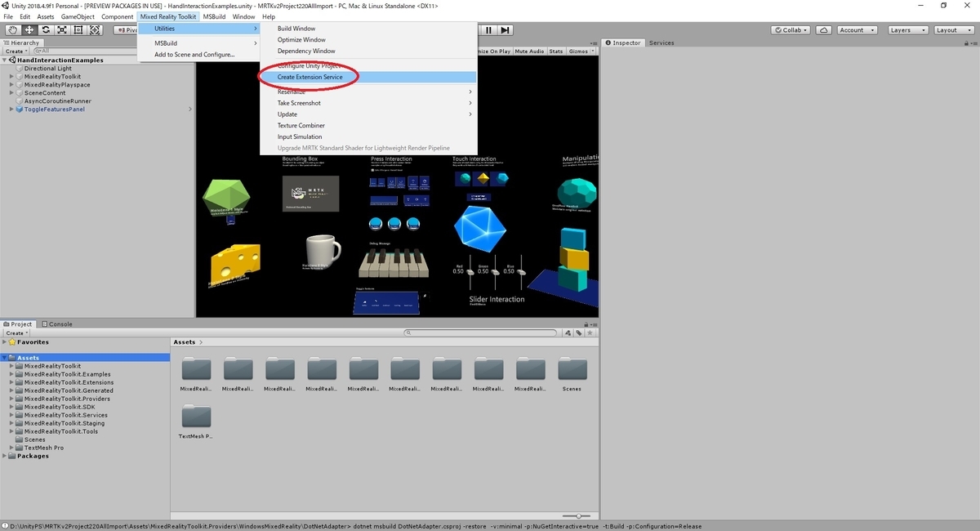The width and height of the screenshot is (980, 531).
Task: Choose Build Window from Utilities submenu
Action: coord(368,29)
